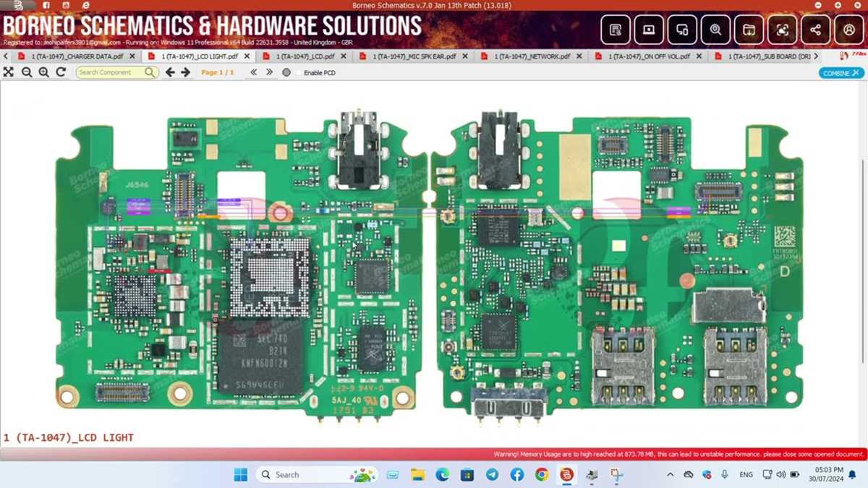
Task: Go back with the left arrow
Action: (170, 72)
